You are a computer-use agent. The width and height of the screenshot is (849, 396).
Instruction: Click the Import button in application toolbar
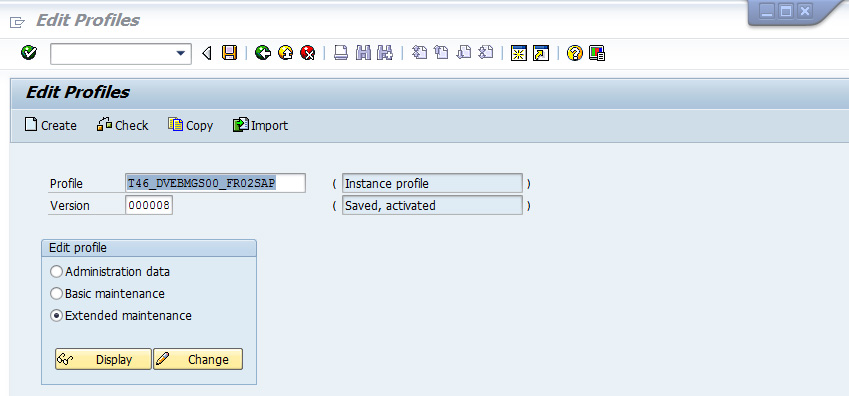click(x=260, y=125)
